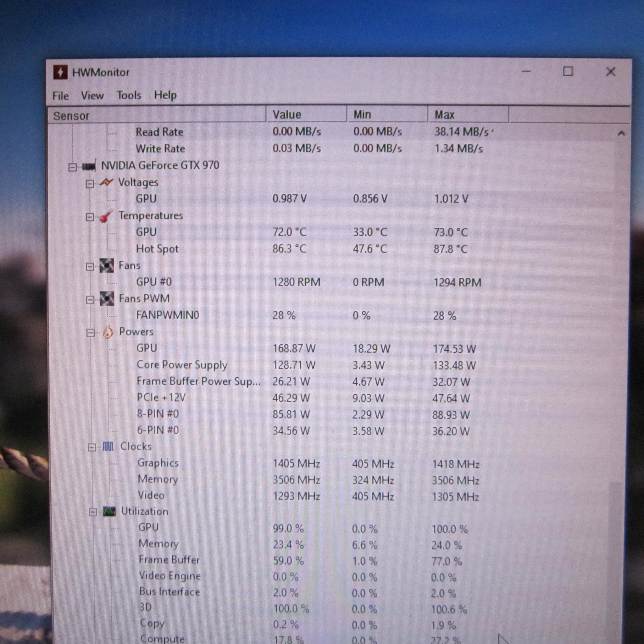
Task: Click the Clocks waveform icon
Action: coord(108,446)
